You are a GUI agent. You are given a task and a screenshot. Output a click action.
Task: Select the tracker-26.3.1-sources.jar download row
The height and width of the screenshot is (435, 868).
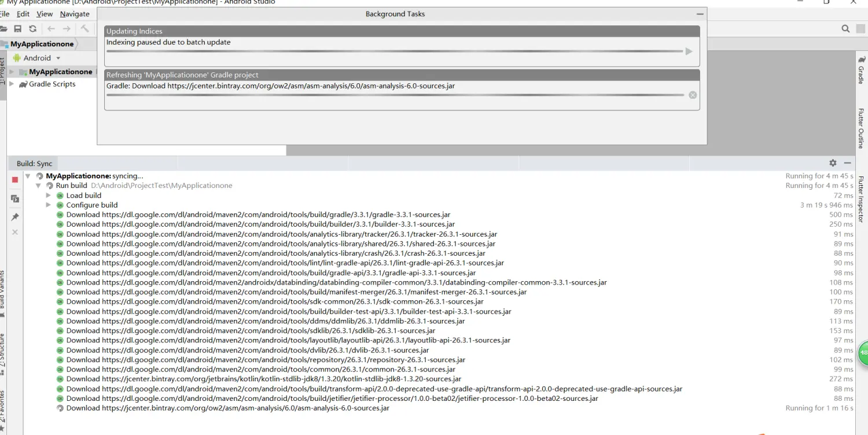pyautogui.click(x=282, y=234)
